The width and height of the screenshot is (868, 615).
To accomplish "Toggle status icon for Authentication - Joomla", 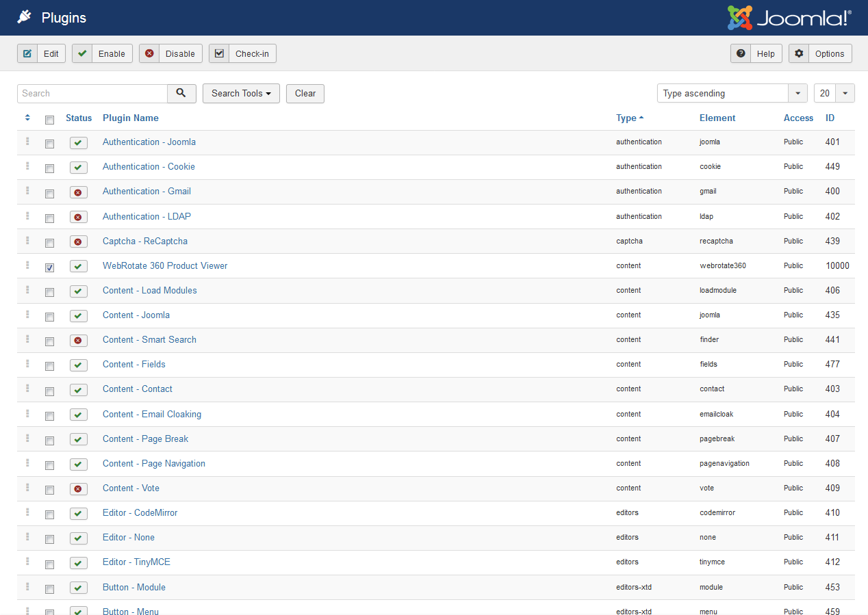I will click(79, 143).
